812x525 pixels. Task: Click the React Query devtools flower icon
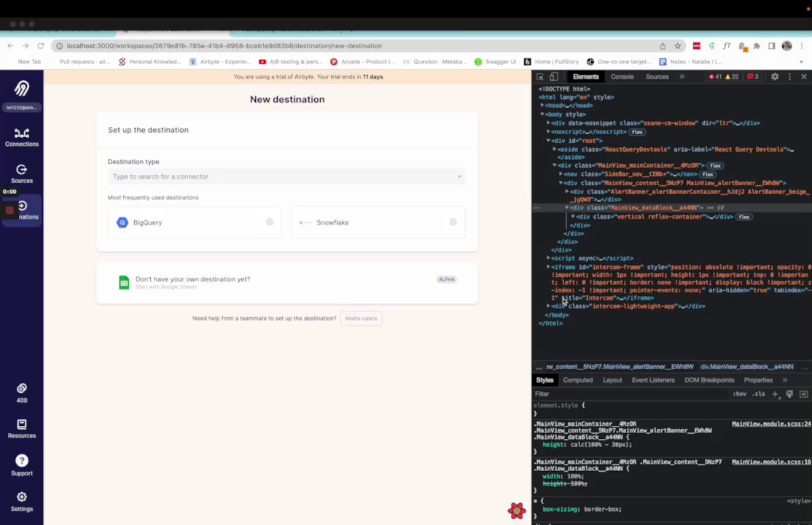pyautogui.click(x=516, y=511)
